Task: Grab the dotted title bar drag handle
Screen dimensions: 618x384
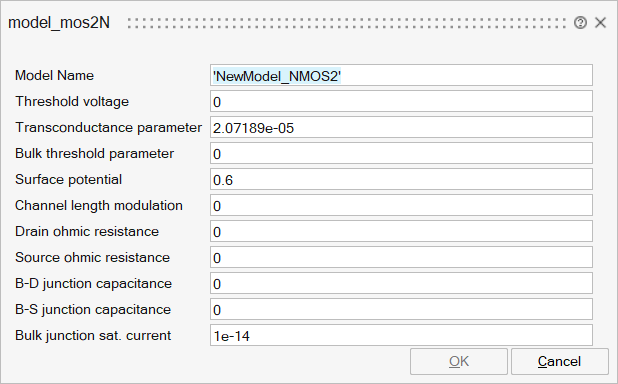Action: coord(347,23)
